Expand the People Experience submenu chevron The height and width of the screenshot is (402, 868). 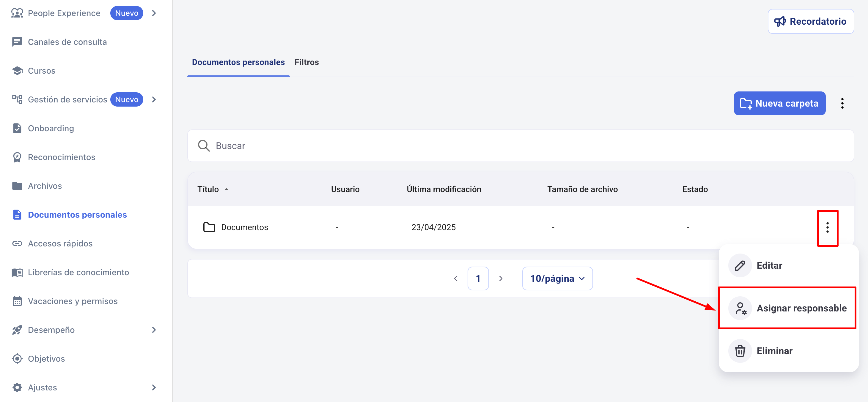[154, 13]
